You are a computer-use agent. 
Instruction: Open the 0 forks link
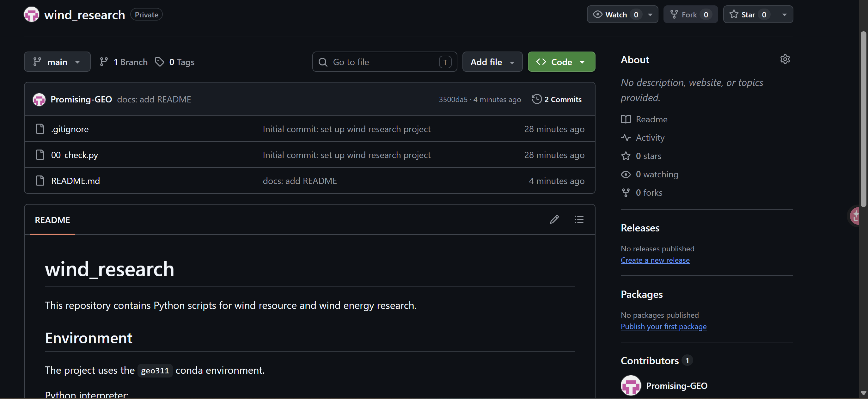click(x=649, y=193)
